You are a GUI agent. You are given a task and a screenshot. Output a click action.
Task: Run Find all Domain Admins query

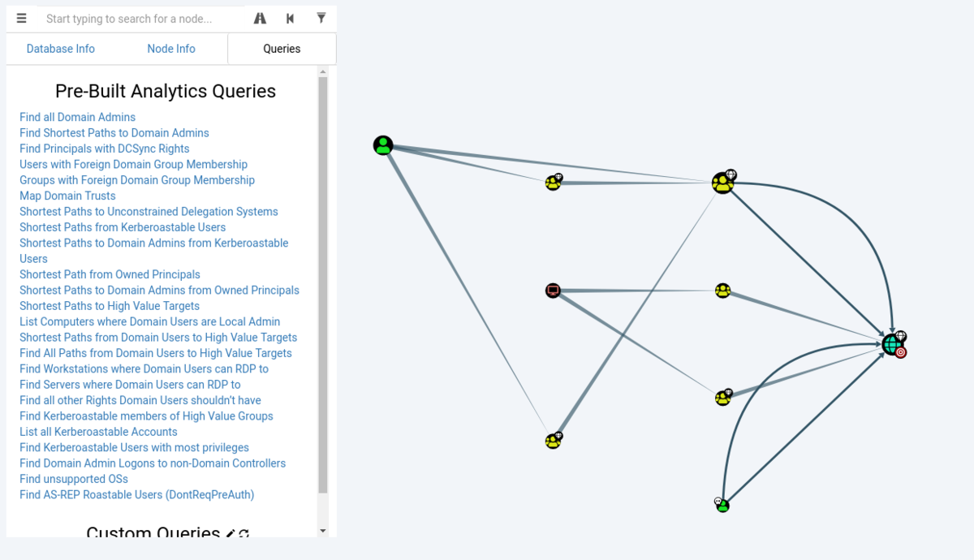coord(78,117)
